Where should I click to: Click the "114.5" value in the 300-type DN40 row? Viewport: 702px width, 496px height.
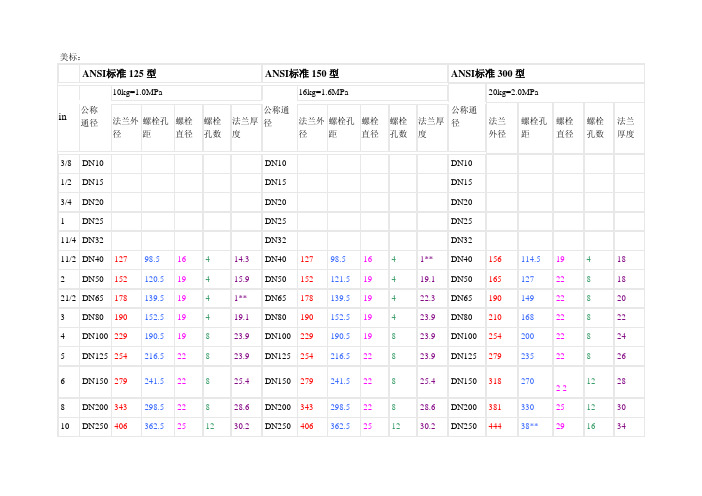(x=531, y=259)
